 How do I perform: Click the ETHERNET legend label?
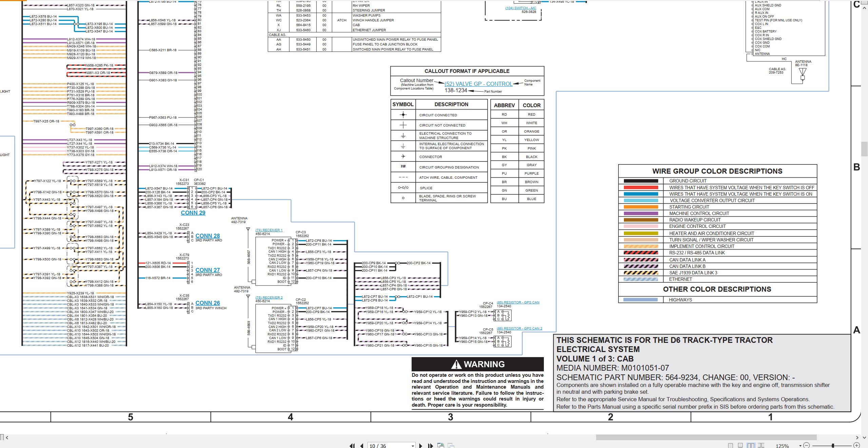680,279
